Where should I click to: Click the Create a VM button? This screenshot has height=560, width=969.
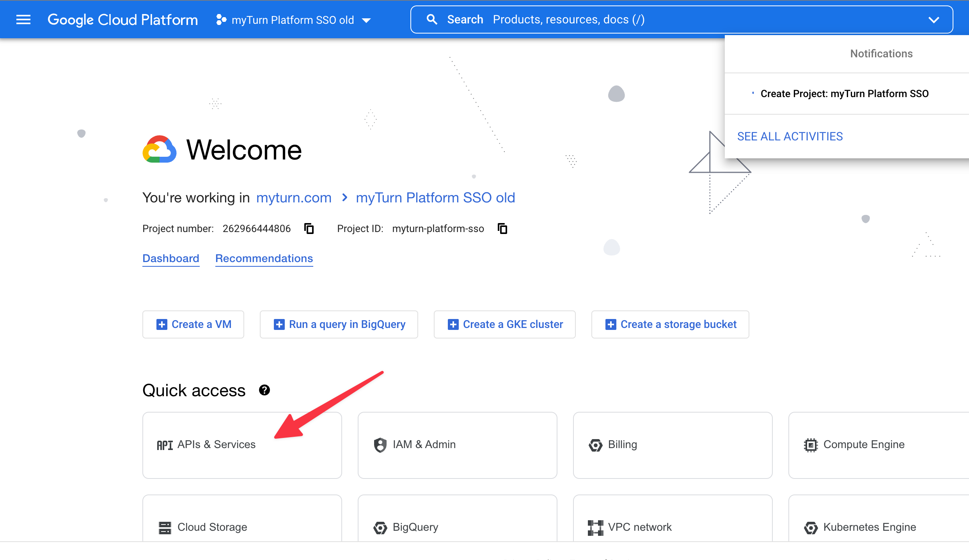point(193,324)
